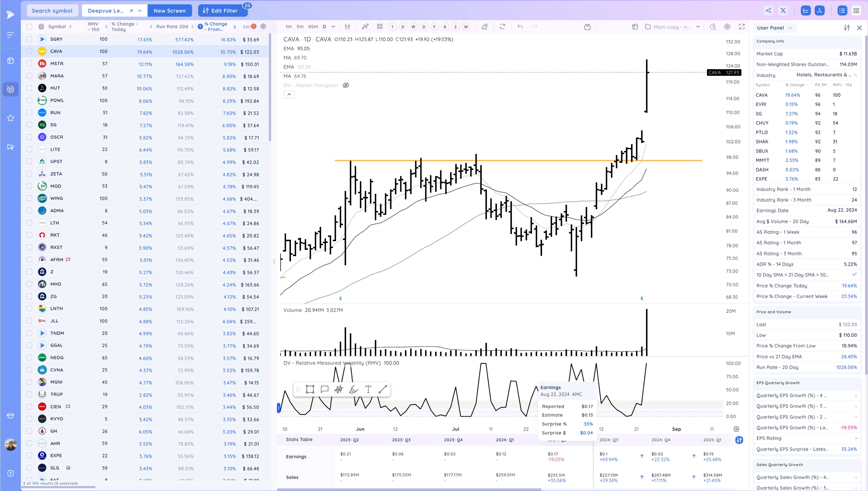Click the New Screen button
The width and height of the screenshot is (868, 491).
click(x=170, y=10)
